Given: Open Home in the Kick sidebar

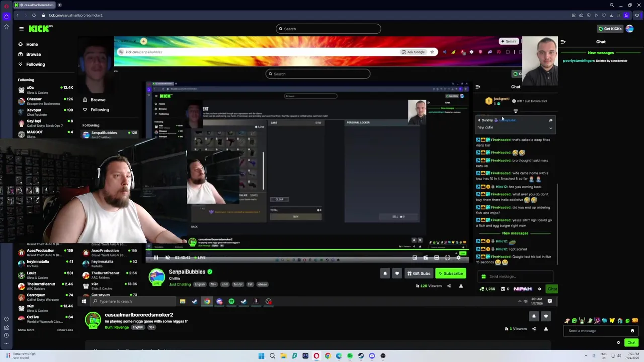Looking at the screenshot, I should [x=32, y=44].
